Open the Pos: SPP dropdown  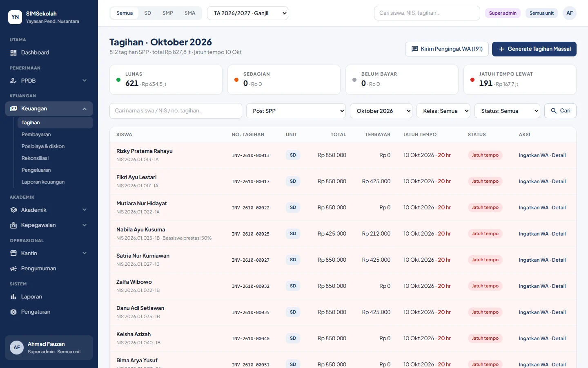(x=296, y=111)
